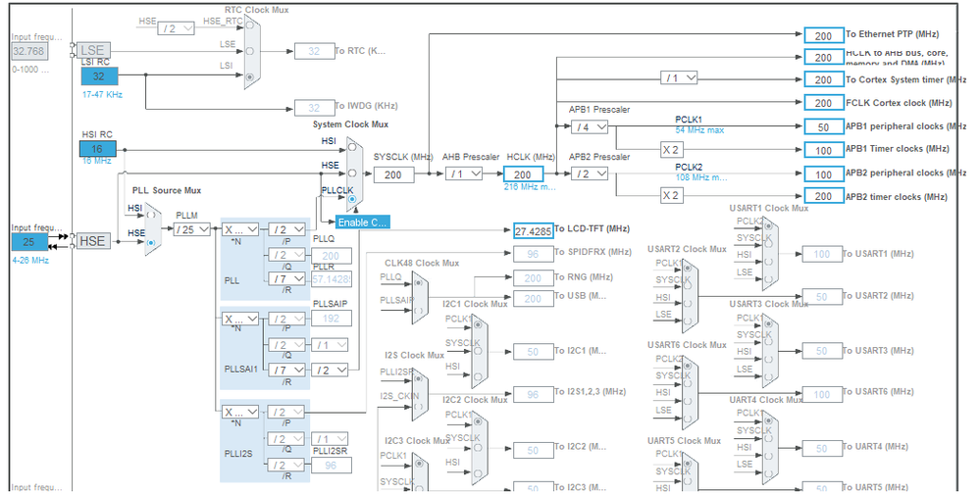Image resolution: width=980 pixels, height=494 pixels.
Task: Click the APB1 peripheral clocks 50 field
Action: (824, 126)
